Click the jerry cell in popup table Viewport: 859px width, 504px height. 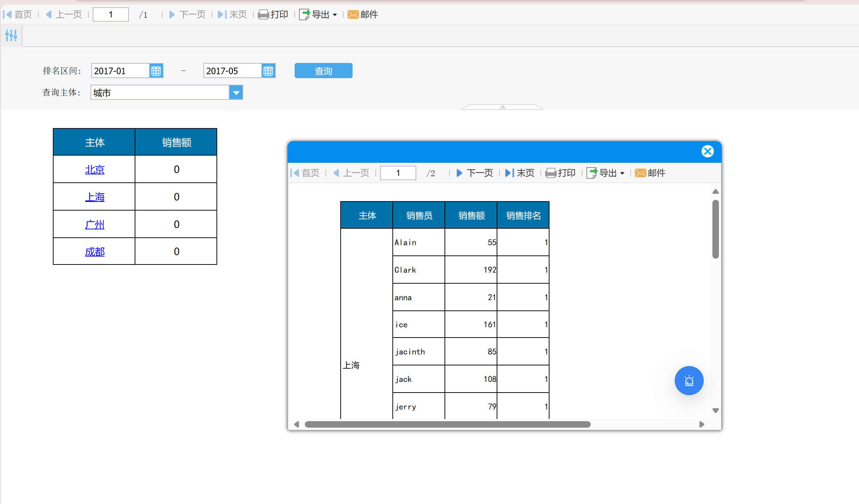[419, 406]
